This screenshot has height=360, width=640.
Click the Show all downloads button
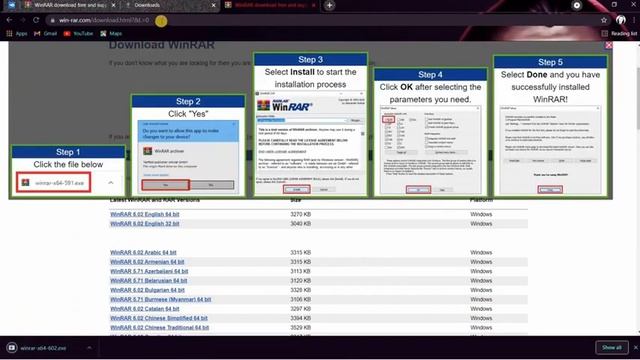(611, 347)
